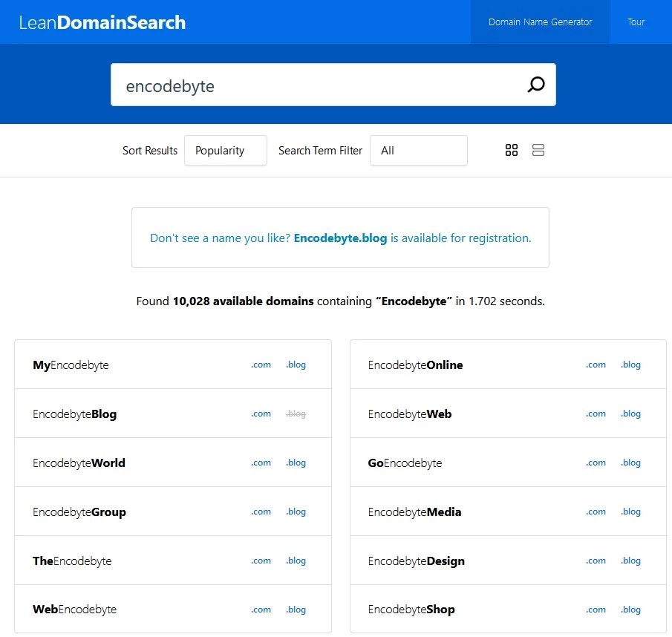
Task: Click .blog for EncodebyteShop
Action: pyautogui.click(x=630, y=610)
